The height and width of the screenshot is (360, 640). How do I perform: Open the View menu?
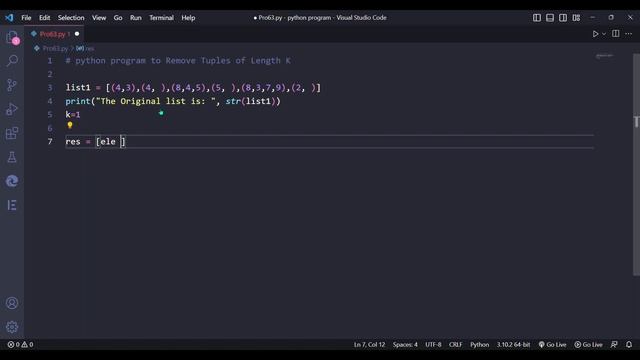(99, 18)
